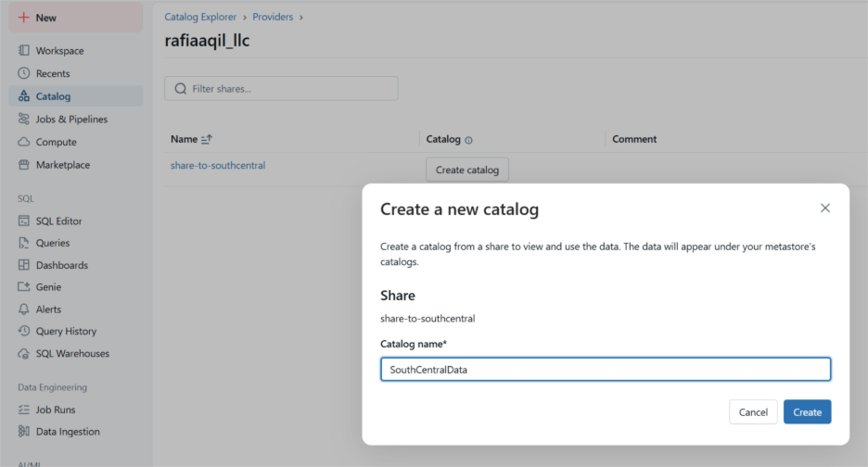Sort shares by Name column arrow
Screen dimensions: 868x467
[207, 139]
